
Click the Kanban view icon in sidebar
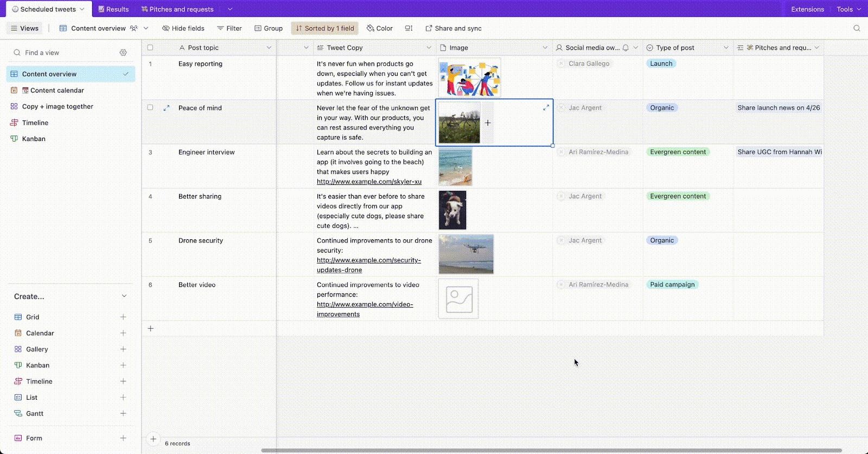[14, 139]
